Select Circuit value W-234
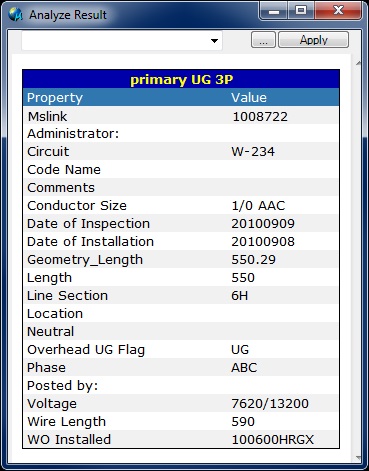 pyautogui.click(x=253, y=152)
